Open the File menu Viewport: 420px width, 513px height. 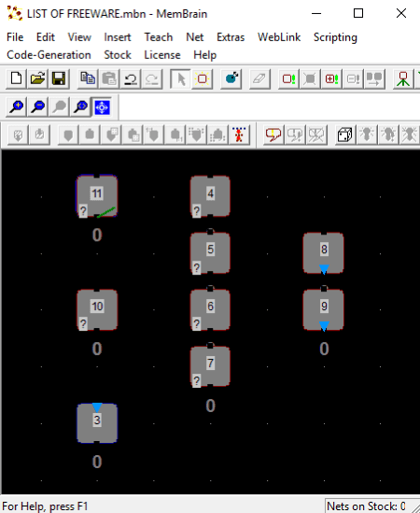pyautogui.click(x=15, y=37)
